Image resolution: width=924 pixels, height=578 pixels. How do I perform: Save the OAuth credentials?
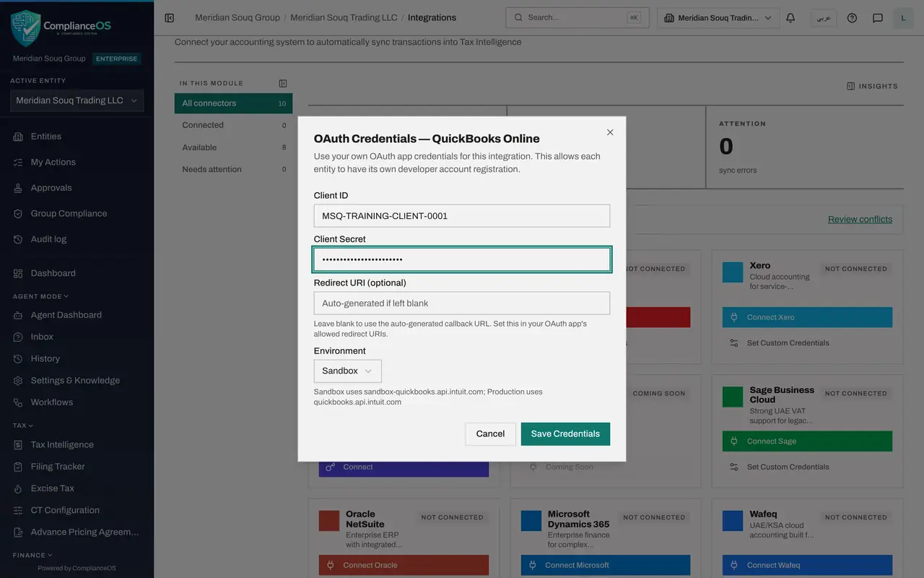click(x=565, y=433)
